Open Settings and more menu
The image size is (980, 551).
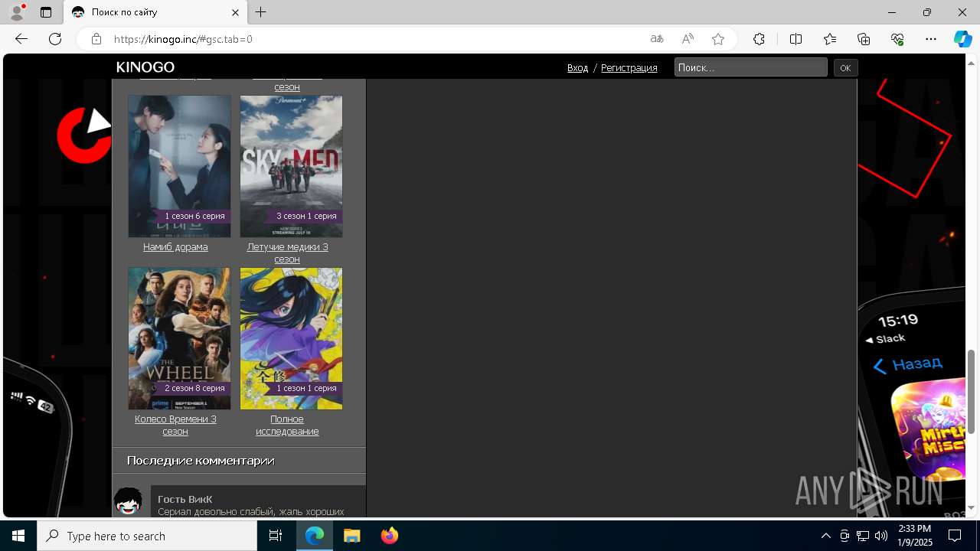tap(931, 39)
